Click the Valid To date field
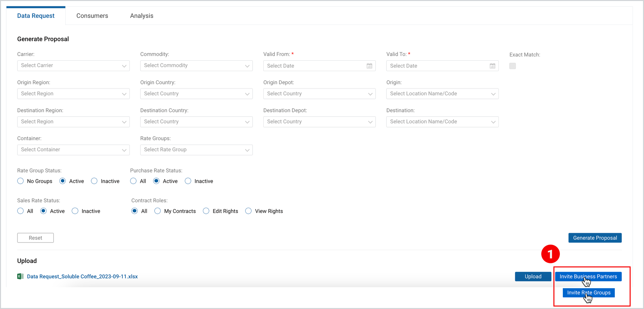Screen dimensions: 644x309 [442, 66]
